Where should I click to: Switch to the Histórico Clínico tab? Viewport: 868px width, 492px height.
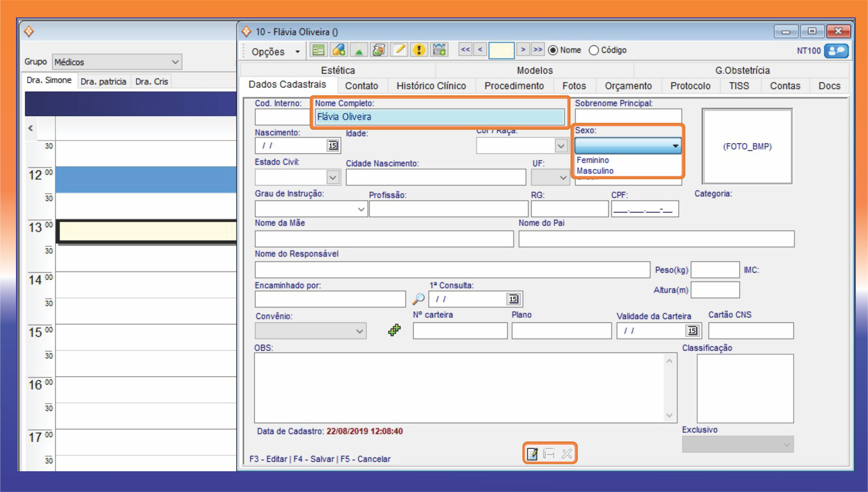tap(431, 86)
